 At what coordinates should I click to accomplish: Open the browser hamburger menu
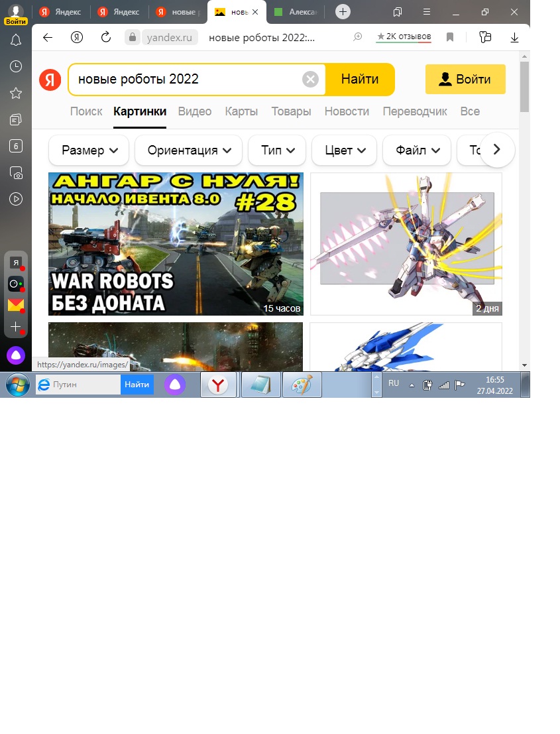(x=427, y=12)
